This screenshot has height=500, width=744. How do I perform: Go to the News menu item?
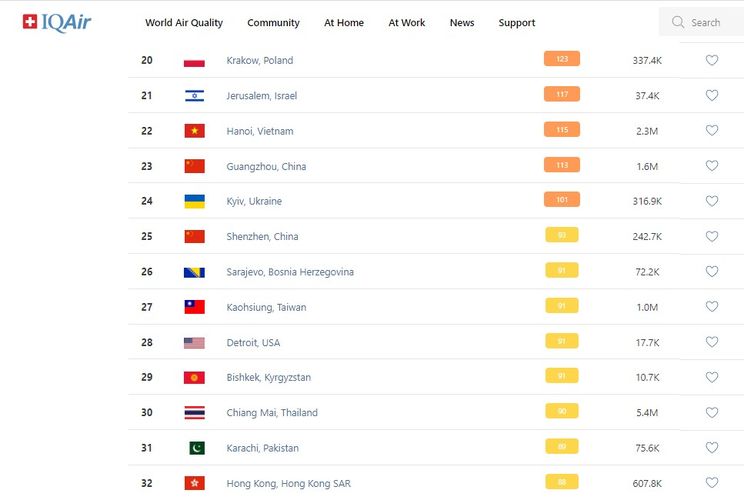[x=462, y=23]
